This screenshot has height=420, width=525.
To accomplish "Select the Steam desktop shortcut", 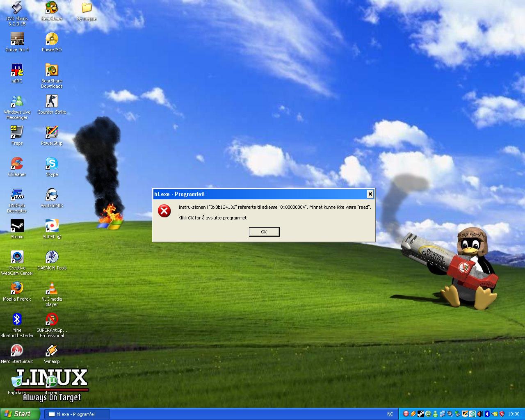I will (x=17, y=229).
